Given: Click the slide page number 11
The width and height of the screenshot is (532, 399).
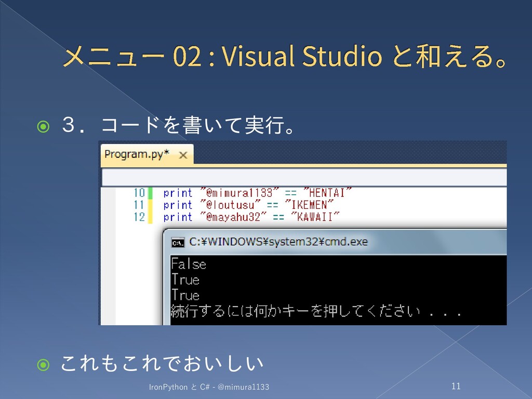Looking at the screenshot, I should pos(456,386).
